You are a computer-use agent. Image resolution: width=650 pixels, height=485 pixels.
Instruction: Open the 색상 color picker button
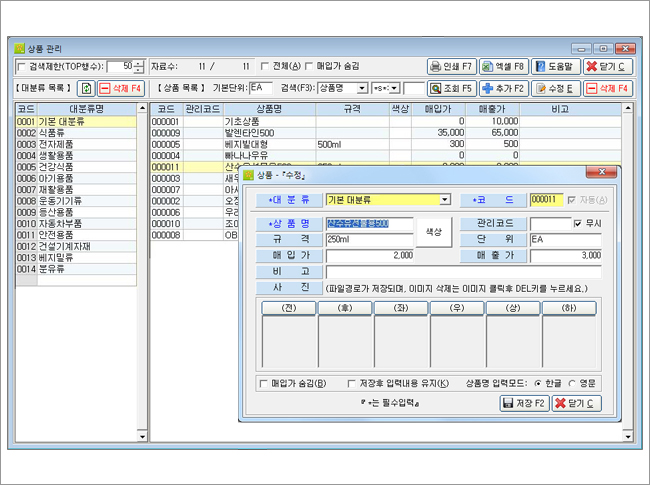[434, 232]
